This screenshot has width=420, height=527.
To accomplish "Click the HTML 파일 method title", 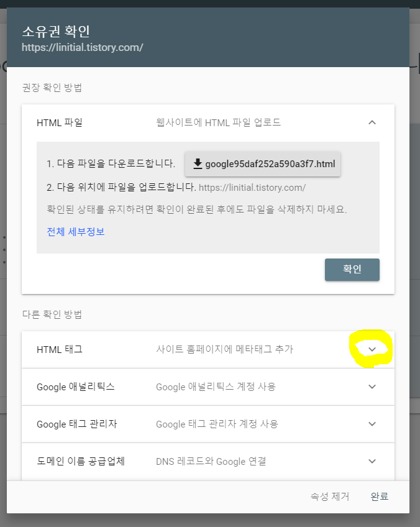I will click(x=60, y=122).
